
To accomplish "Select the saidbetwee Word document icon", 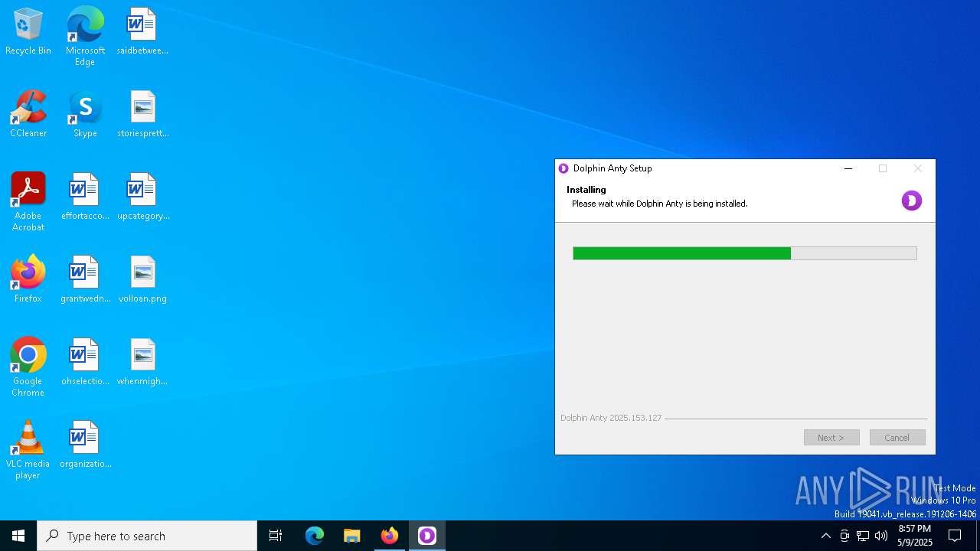I will [142, 31].
